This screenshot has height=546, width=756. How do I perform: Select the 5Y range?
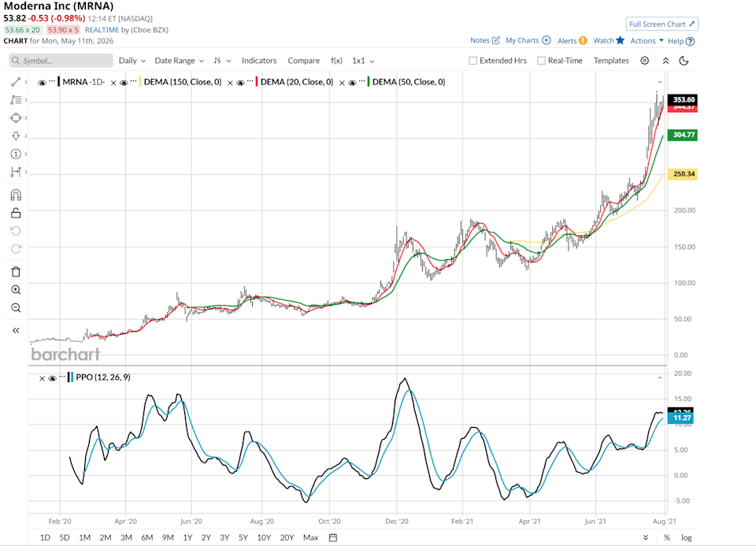pos(243,537)
